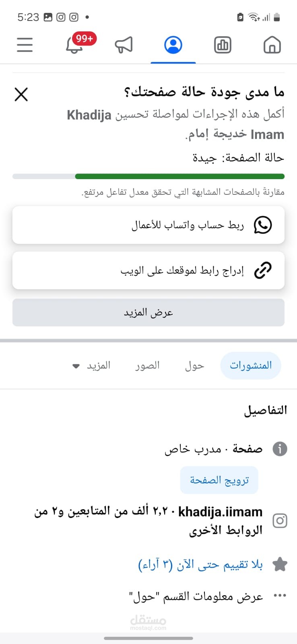Screen dimensions: 297x644
Task: Tap إدراج رابط لموقعك على الويب button
Action: [148, 270]
